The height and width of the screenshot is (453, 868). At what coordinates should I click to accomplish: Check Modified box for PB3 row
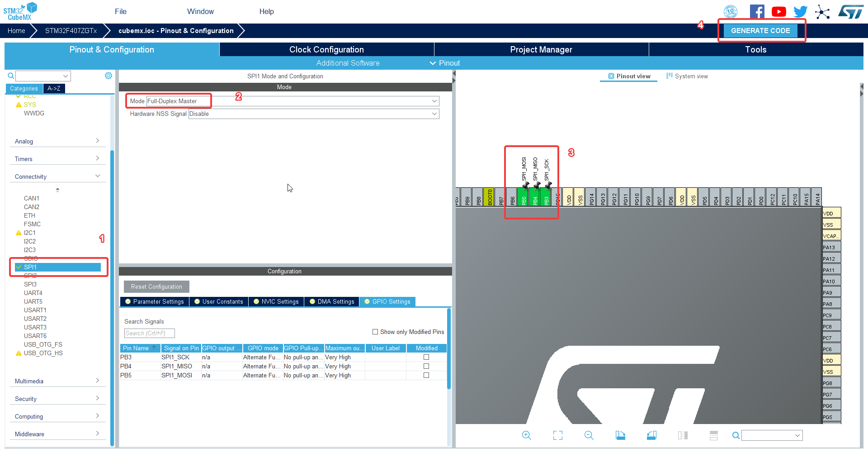pyautogui.click(x=426, y=357)
